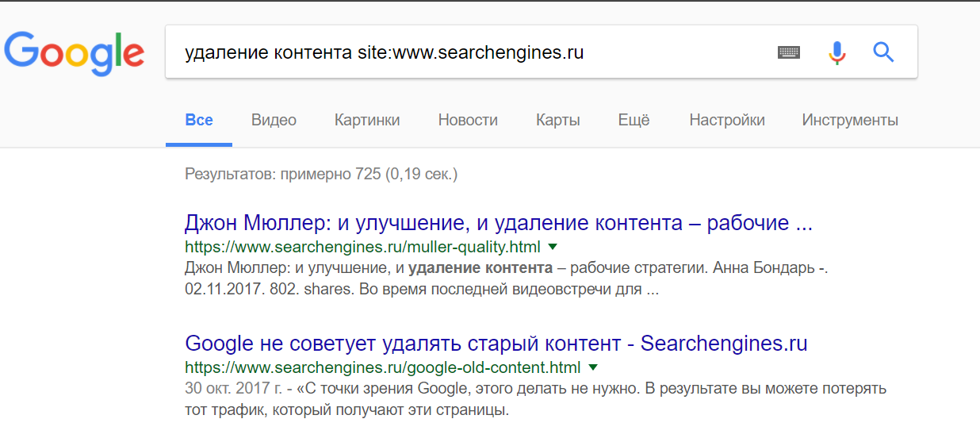This screenshot has width=980, height=442.
Task: Click the searchengines.ru/google-old-content.html green URL
Action: pos(382,367)
